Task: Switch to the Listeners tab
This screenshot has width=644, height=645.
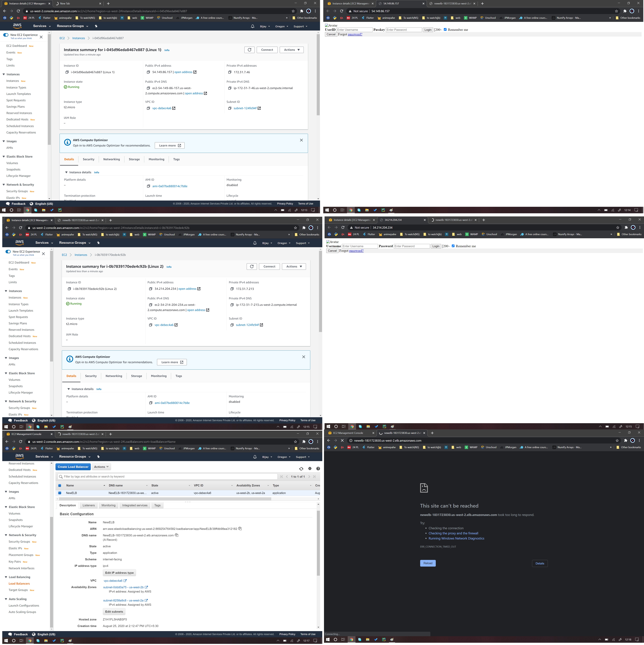Action: point(89,505)
